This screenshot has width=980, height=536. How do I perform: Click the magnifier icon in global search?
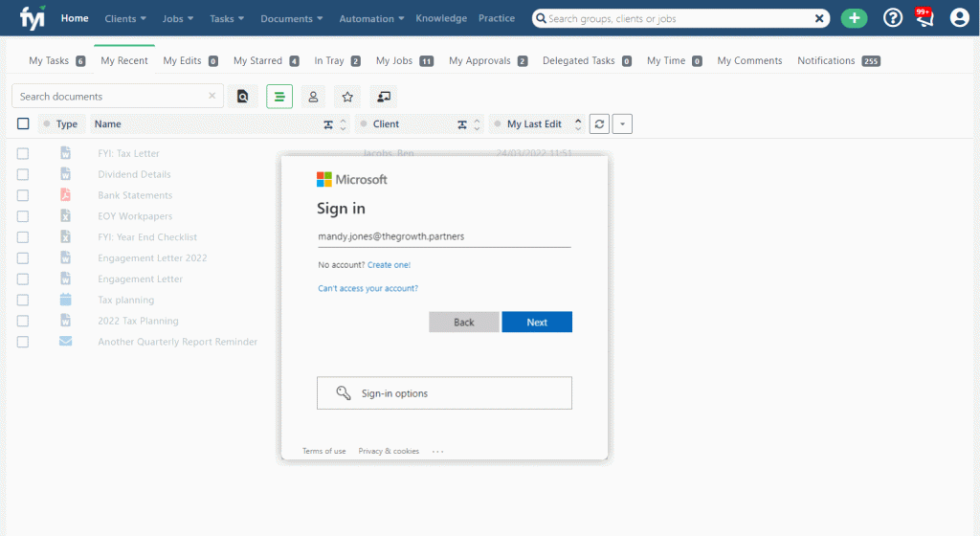tap(542, 19)
